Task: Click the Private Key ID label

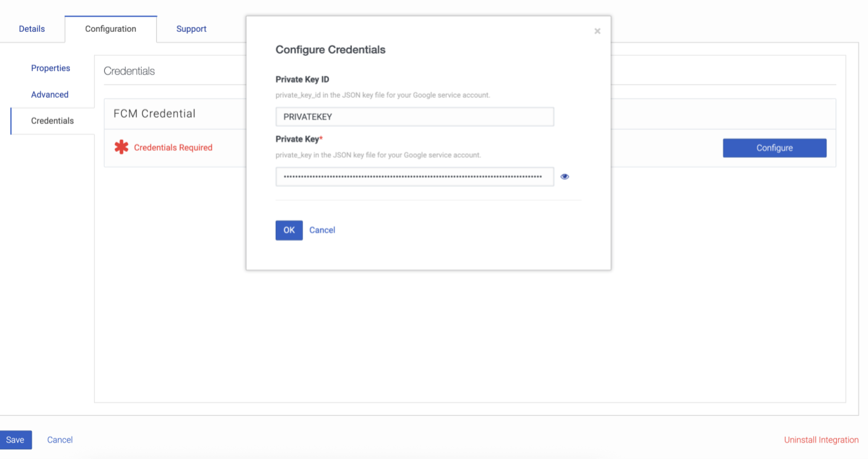Action: (302, 79)
